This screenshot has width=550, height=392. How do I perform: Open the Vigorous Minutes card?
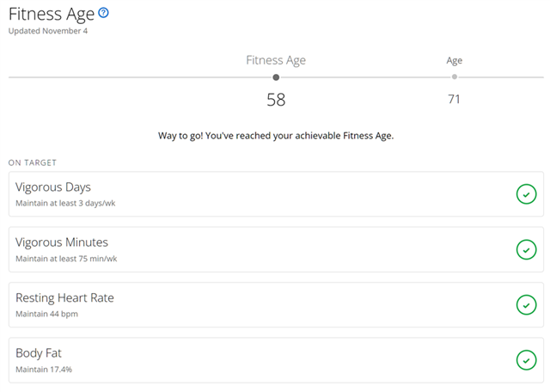click(x=276, y=249)
